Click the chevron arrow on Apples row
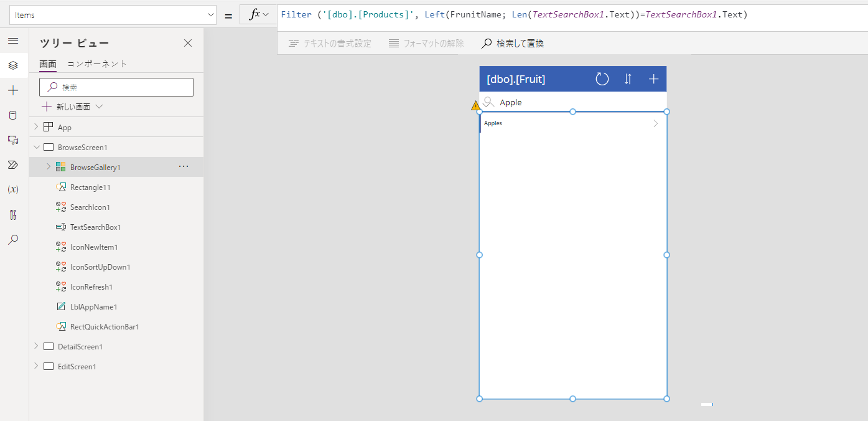Image resolution: width=868 pixels, height=421 pixels. [x=655, y=123]
